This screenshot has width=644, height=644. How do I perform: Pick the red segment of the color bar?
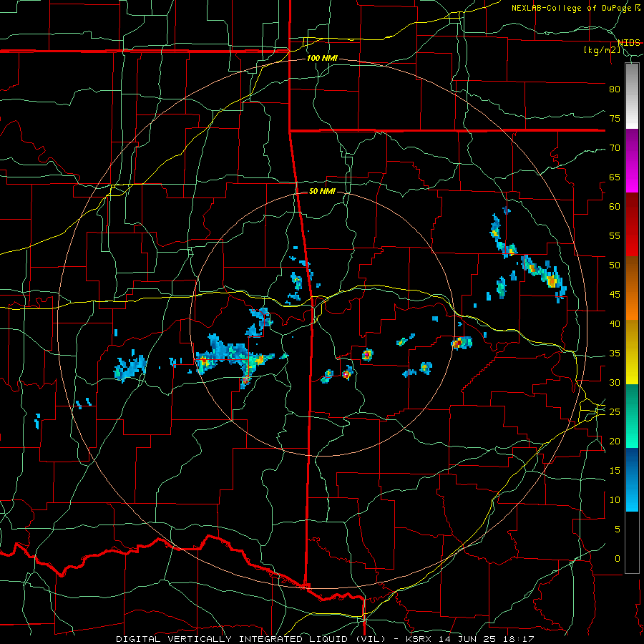tap(632, 225)
